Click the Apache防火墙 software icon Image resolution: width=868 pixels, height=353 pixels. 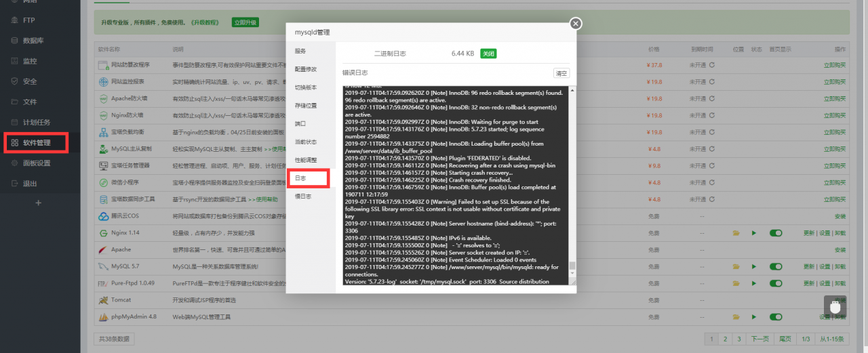click(103, 99)
